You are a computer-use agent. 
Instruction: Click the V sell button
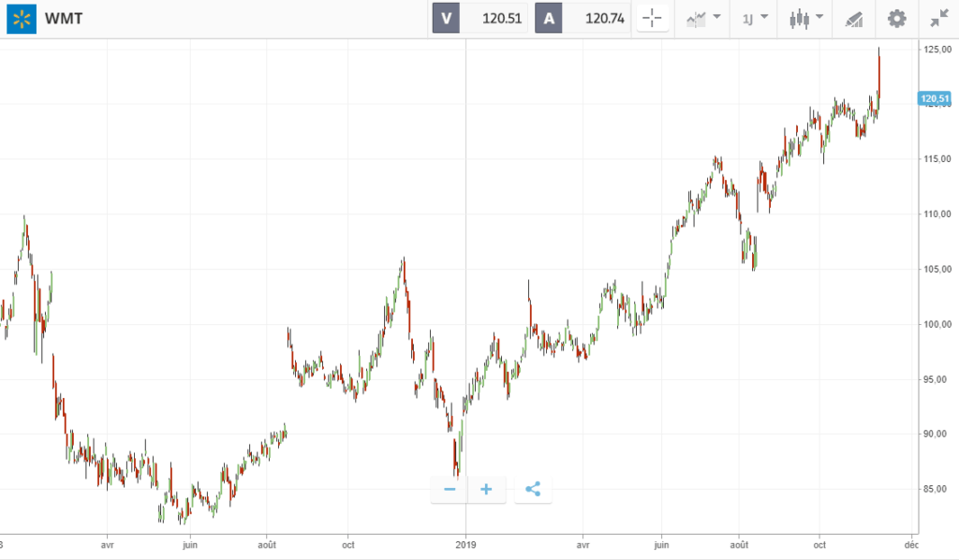pos(446,19)
